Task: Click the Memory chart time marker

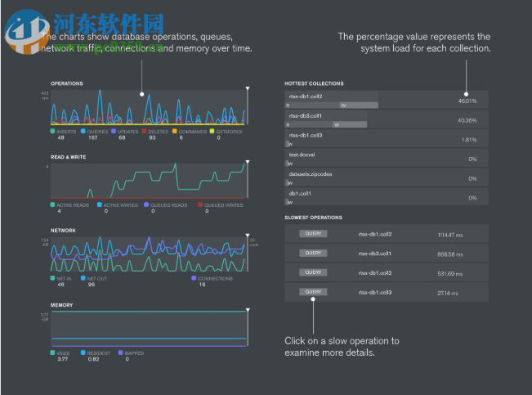Action: click(x=248, y=310)
